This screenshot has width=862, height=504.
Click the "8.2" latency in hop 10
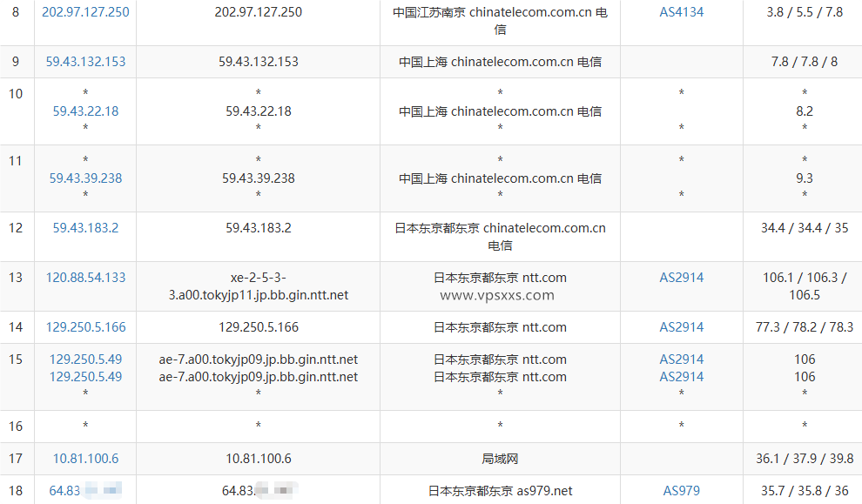[x=805, y=111]
